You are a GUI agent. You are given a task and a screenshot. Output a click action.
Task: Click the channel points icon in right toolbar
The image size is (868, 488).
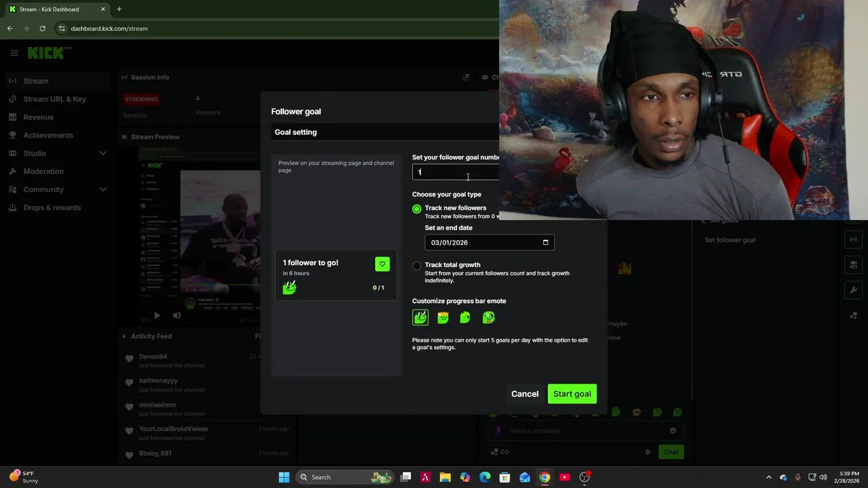(x=853, y=316)
